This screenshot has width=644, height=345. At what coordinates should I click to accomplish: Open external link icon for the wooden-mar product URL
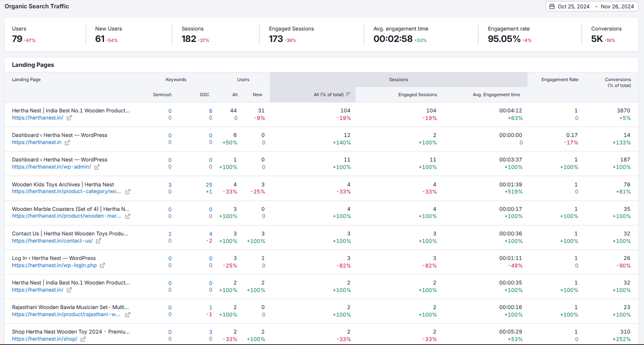[x=128, y=216]
